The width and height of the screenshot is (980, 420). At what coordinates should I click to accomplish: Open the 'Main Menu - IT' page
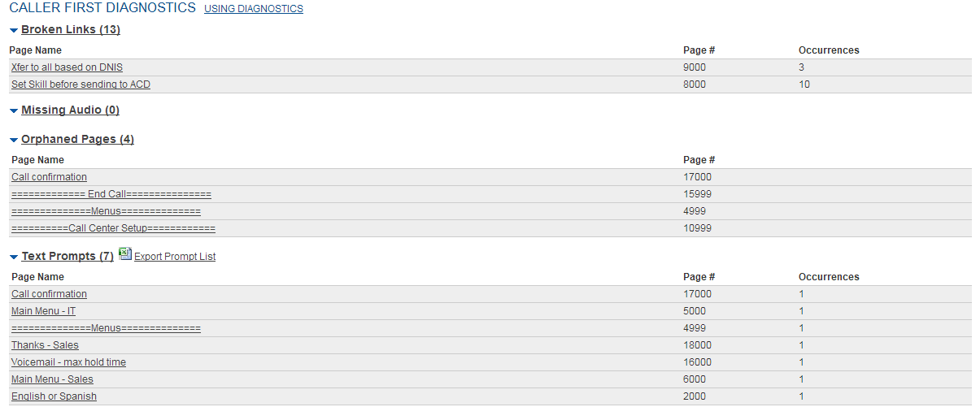point(43,311)
